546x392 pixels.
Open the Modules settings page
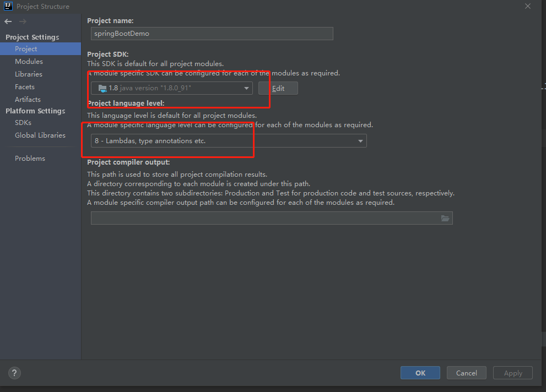pos(29,61)
